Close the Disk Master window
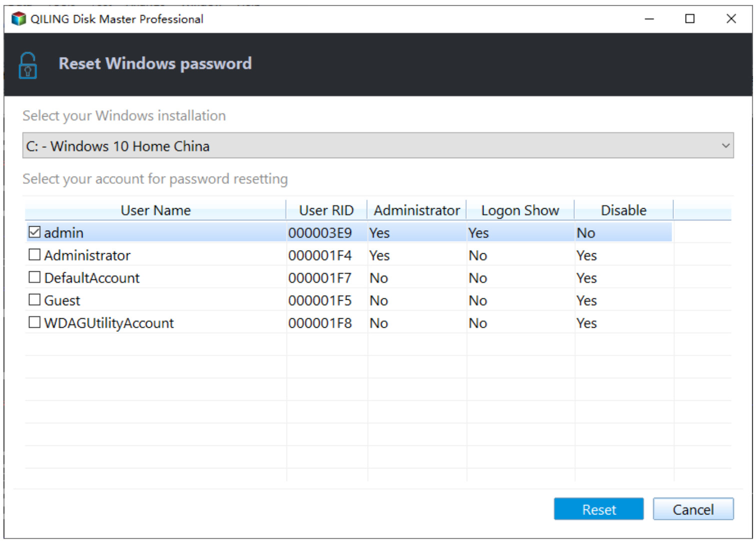 [731, 19]
